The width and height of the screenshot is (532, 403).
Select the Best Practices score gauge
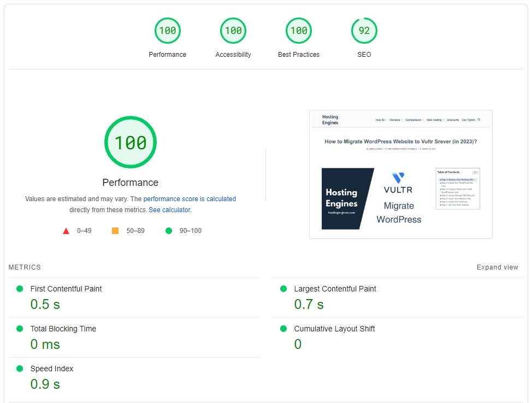[x=299, y=31]
